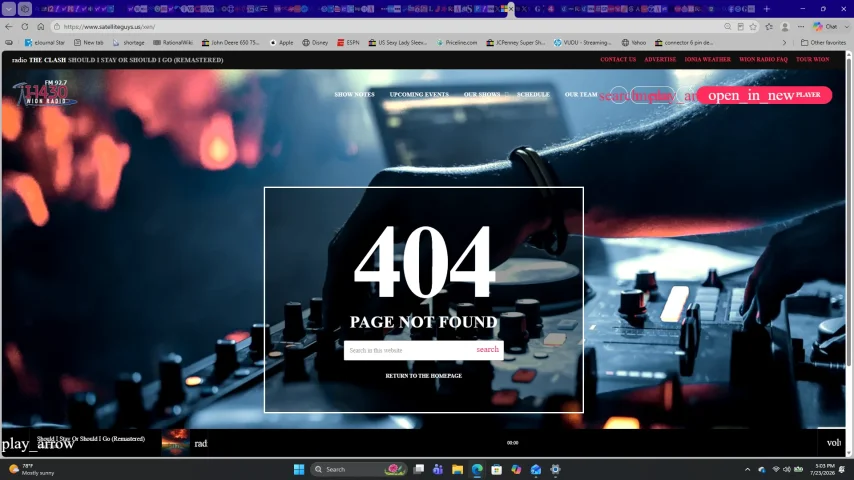
Task: Open the Schedule menu item
Action: click(533, 94)
